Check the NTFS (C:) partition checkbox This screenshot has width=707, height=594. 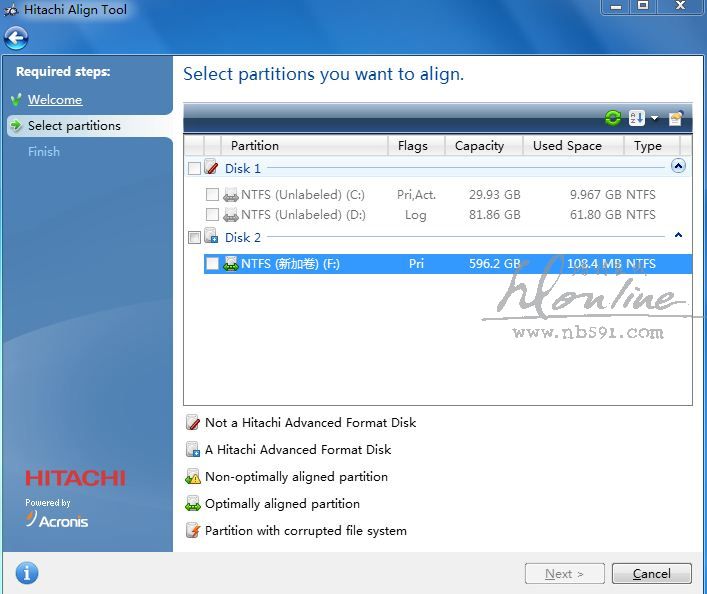212,195
